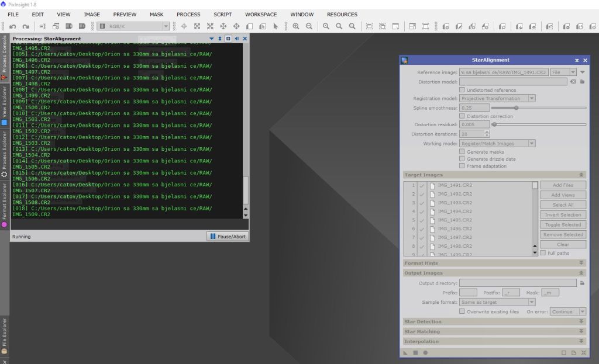Clear the Distortion model field icon

coord(573,82)
